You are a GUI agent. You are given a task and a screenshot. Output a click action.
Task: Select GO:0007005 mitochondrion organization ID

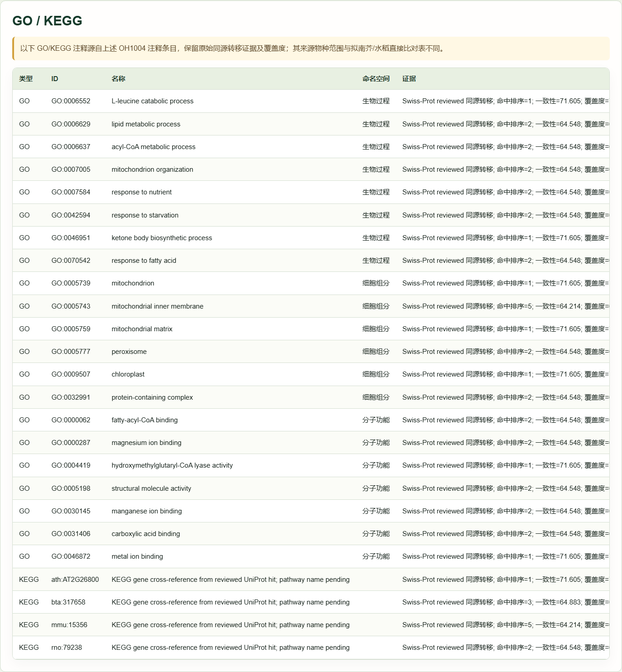71,169
